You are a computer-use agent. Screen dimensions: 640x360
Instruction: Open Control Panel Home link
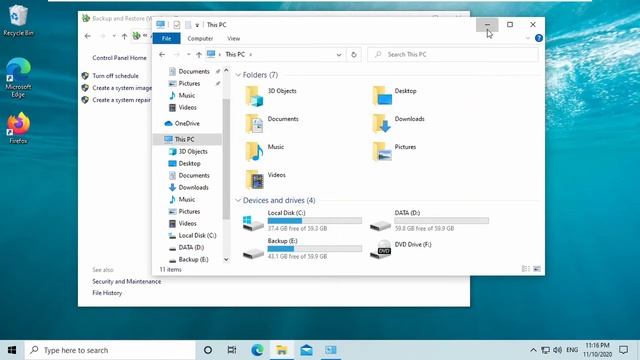tap(119, 58)
